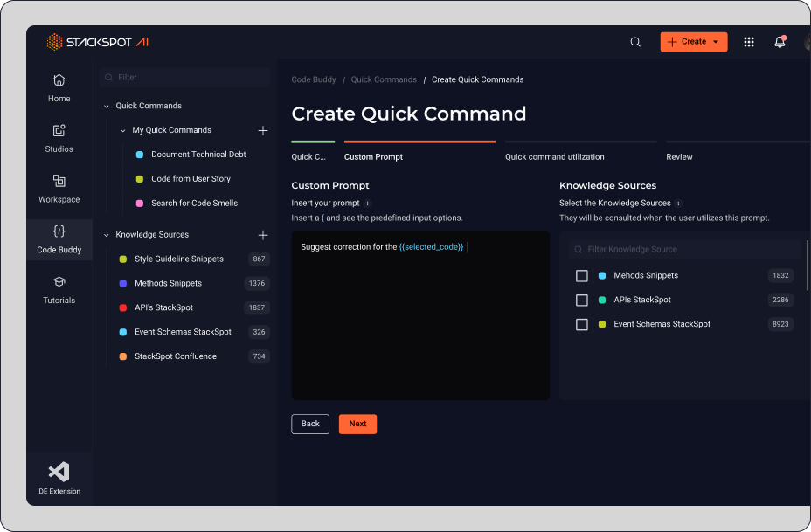Check the APIs StackSpot checkbox

[x=582, y=300]
